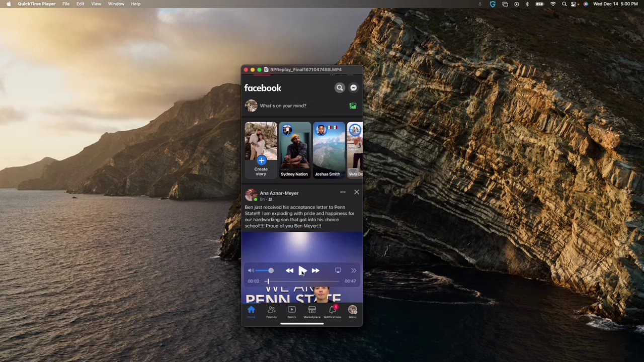Viewport: 644px width, 362px height.
Task: Open Vera Bo's story
Action: click(x=355, y=149)
